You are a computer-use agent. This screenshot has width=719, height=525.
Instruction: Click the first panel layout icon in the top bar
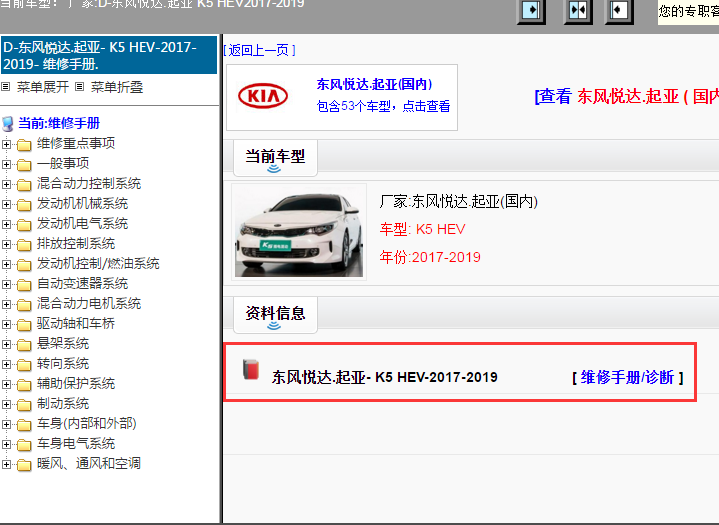point(531,10)
